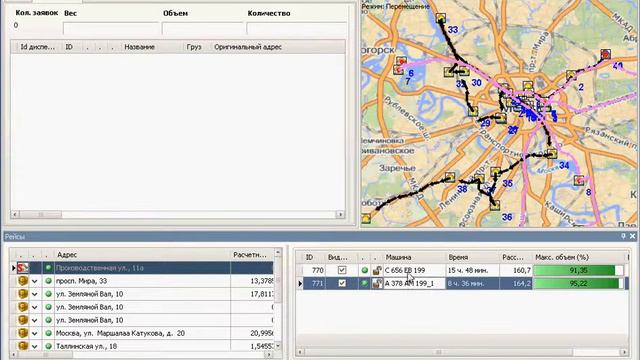The height and width of the screenshot is (360, 640).
Task: Close the Рейсы panel
Action: tap(632, 236)
